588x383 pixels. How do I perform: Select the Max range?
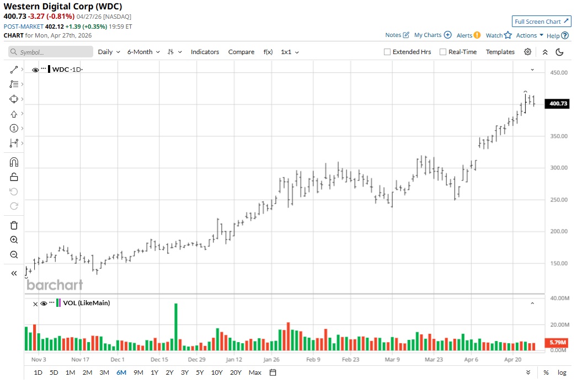pos(255,373)
